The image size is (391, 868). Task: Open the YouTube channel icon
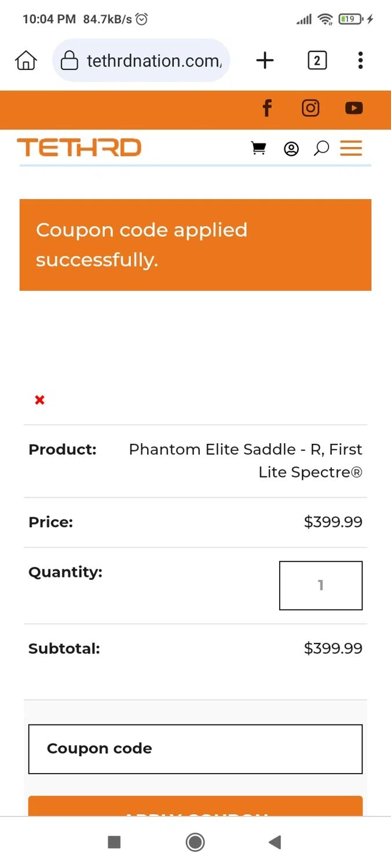354,108
